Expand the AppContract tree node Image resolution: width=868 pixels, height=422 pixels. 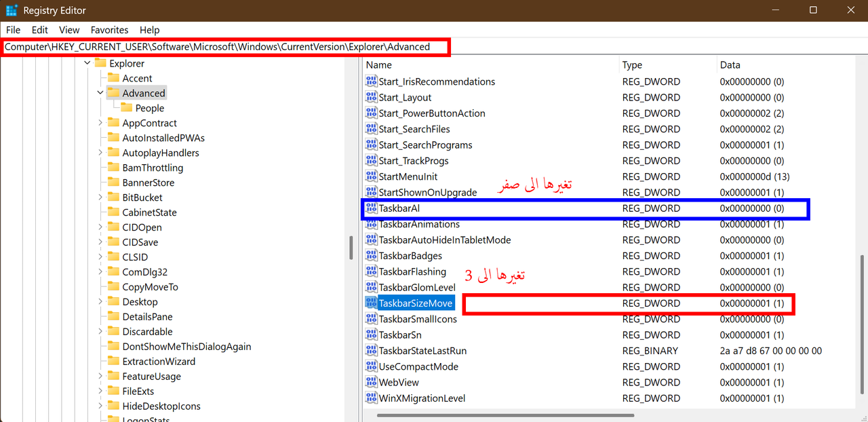100,123
